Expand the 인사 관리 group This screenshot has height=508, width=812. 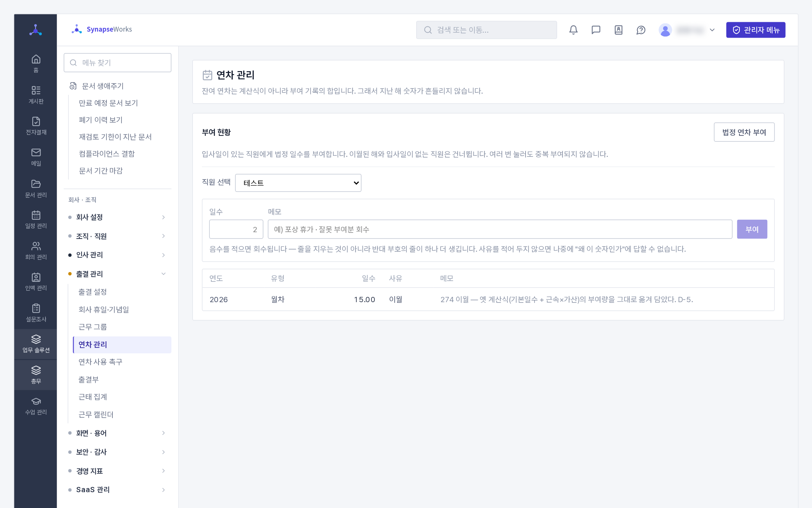118,255
